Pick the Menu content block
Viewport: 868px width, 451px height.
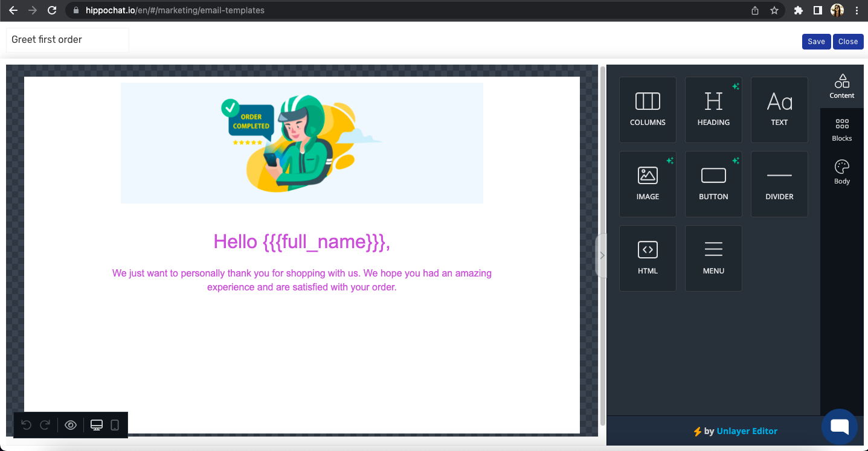[x=713, y=258]
